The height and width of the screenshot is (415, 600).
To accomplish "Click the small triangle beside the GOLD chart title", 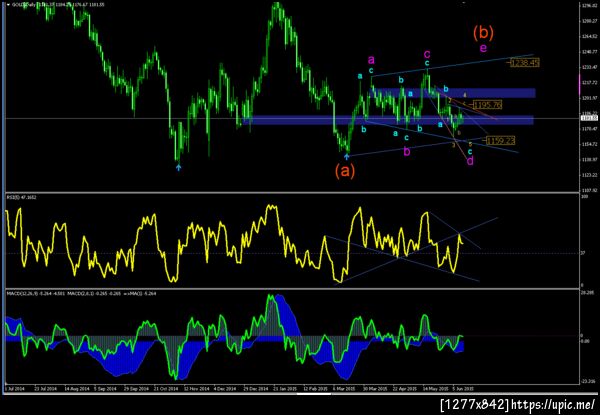I will coord(8,5).
